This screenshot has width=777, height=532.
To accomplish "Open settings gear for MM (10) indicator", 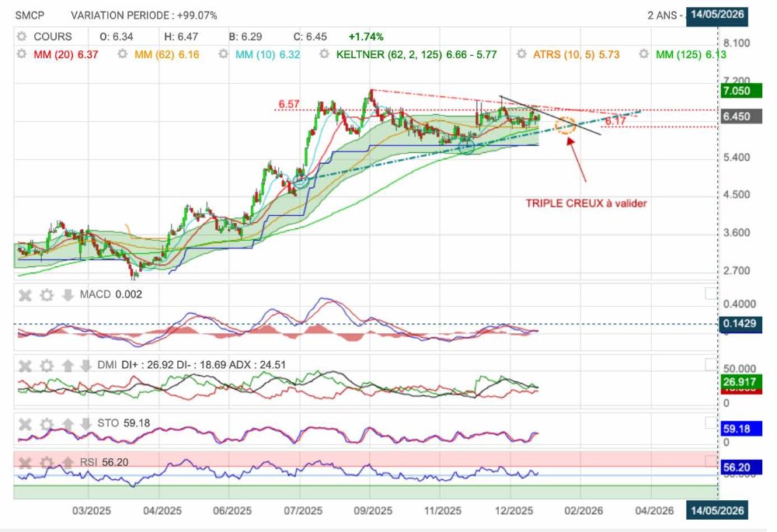I will 224,54.
